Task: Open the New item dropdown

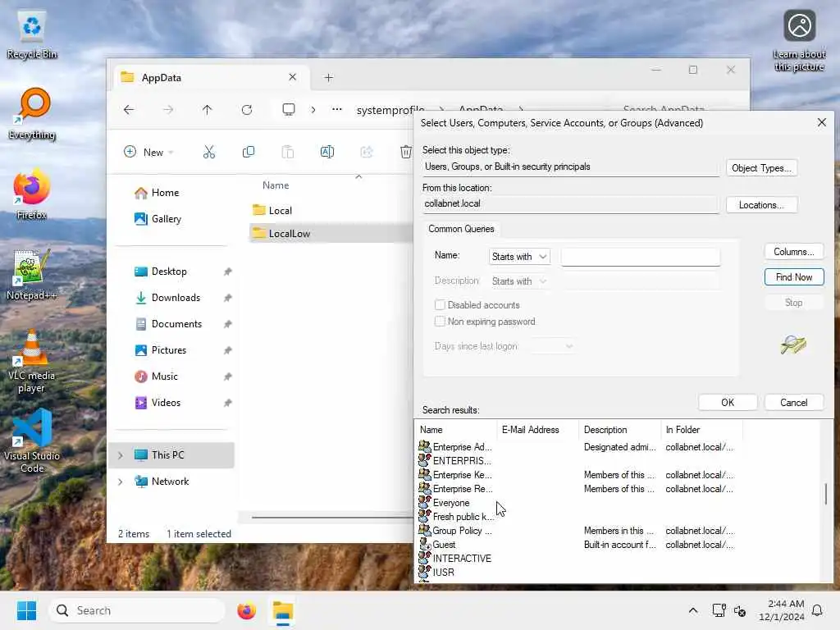Action: (x=148, y=152)
